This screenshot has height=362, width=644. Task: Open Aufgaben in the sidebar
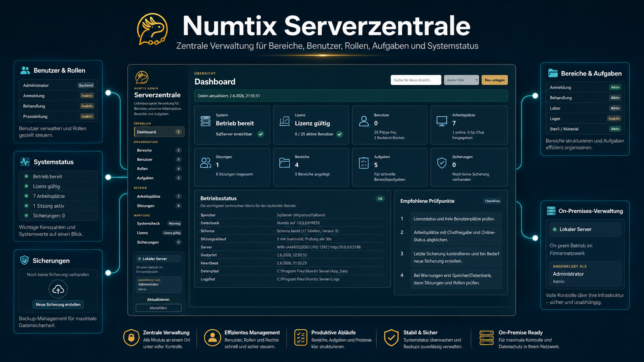(159, 178)
